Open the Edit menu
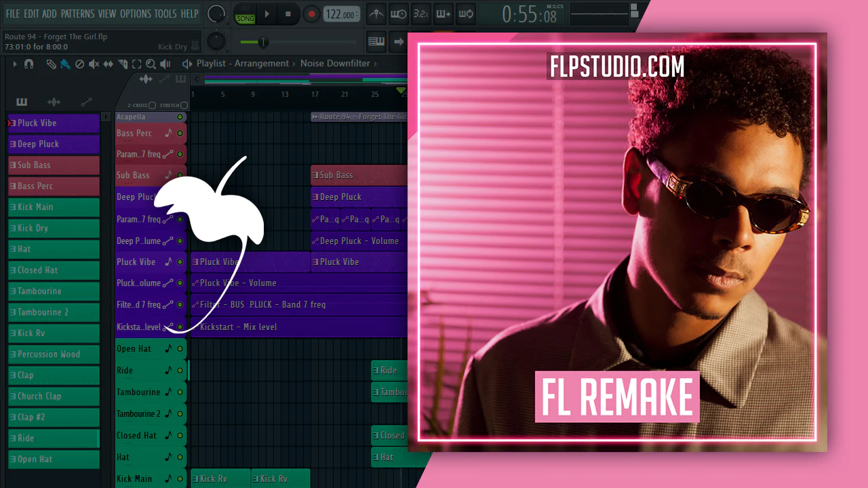Viewport: 868px width, 488px height. coord(31,14)
